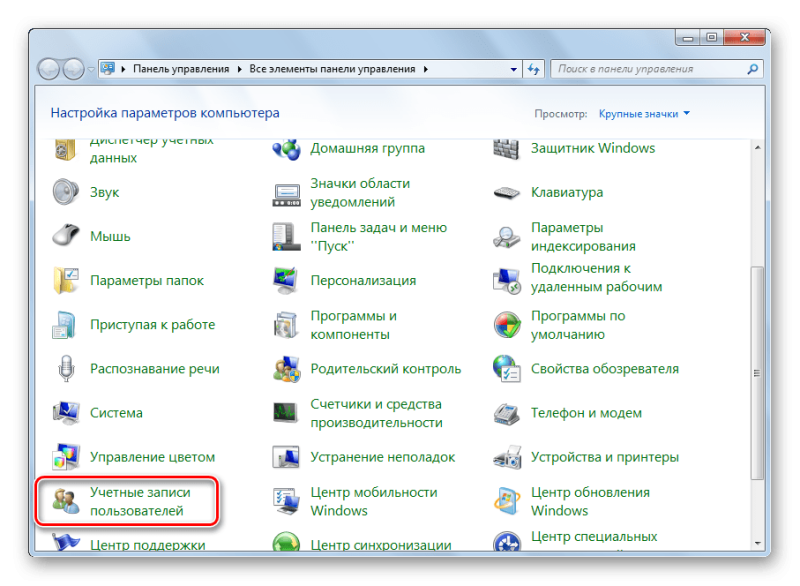Open the Windows Mobility Center icon

click(x=286, y=501)
